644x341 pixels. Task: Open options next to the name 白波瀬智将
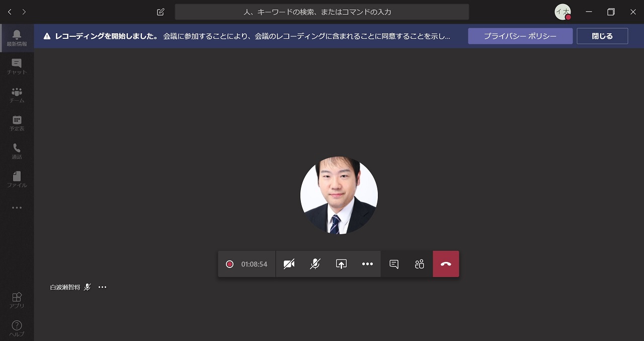click(103, 287)
